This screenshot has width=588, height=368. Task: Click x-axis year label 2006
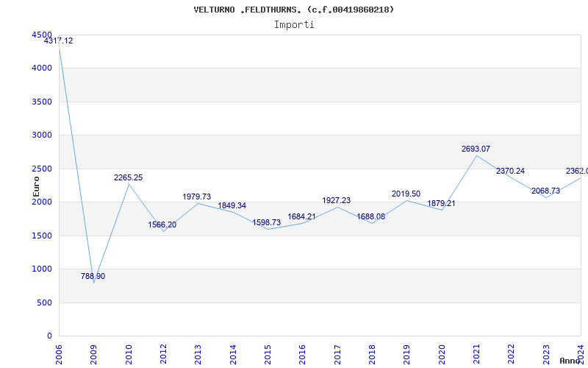pos(59,354)
